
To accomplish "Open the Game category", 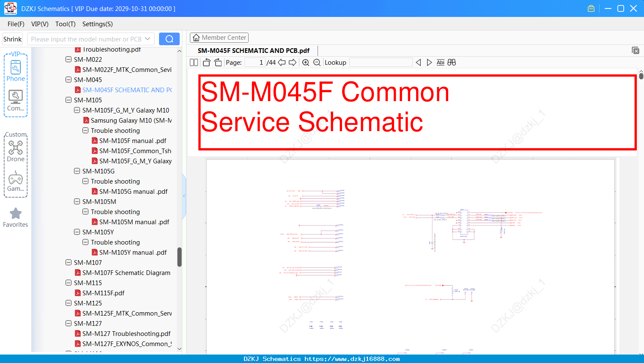I will [x=16, y=181].
